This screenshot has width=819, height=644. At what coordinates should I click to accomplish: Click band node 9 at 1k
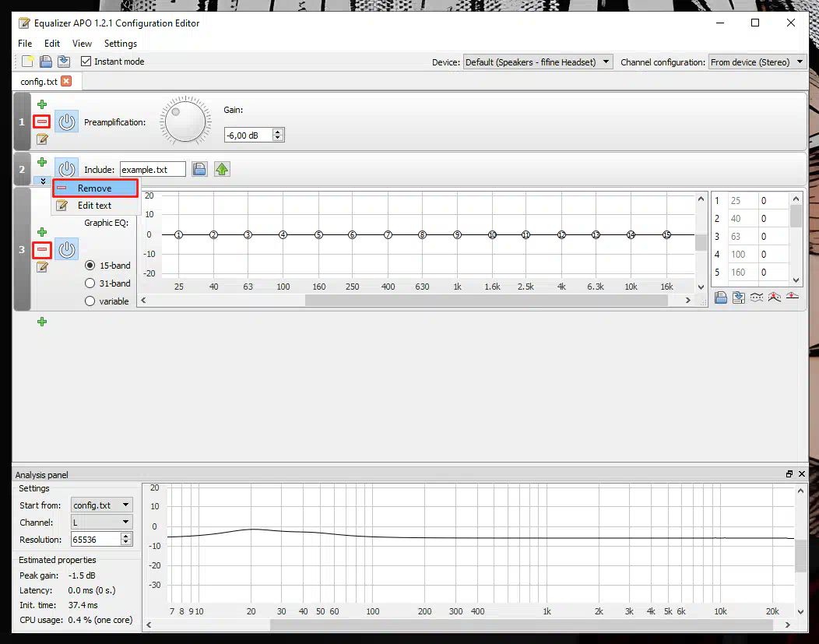click(x=457, y=235)
